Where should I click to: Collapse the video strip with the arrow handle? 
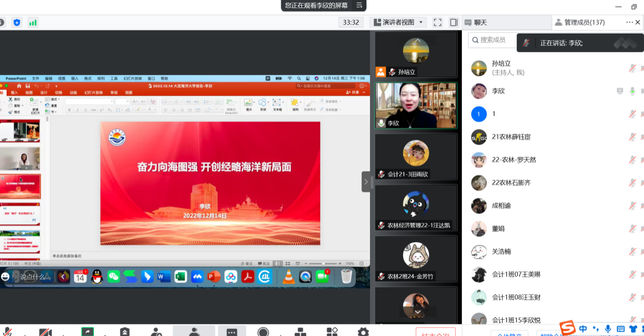click(x=366, y=182)
